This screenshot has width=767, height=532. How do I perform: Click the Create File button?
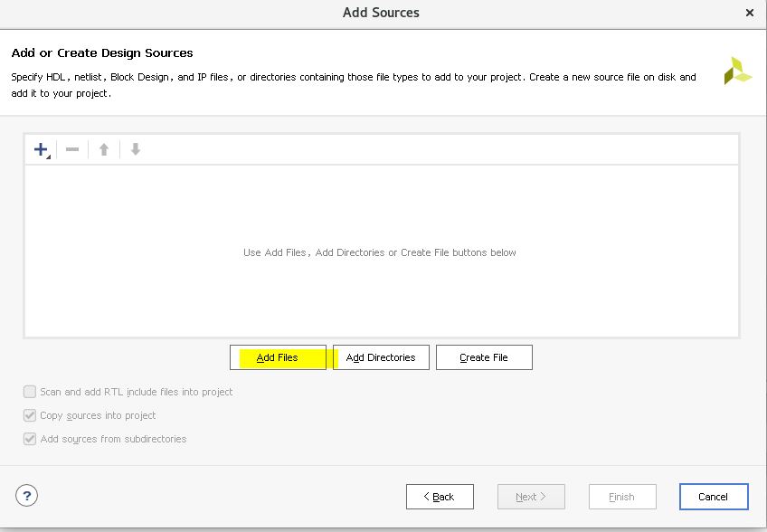(x=484, y=357)
